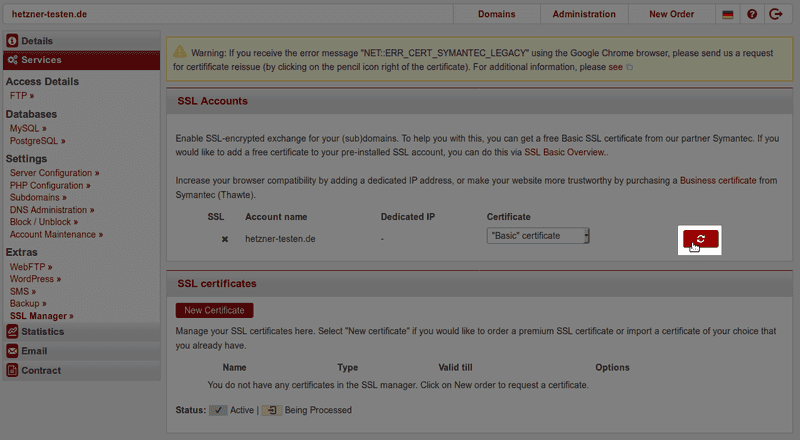
Task: Click the Being Processed status icon
Action: click(272, 410)
